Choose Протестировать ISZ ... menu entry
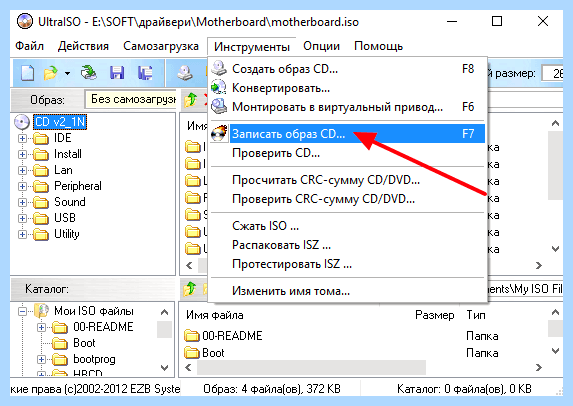This screenshot has height=406, width=573. click(x=348, y=264)
